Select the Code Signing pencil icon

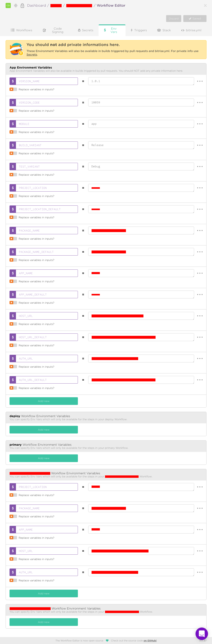(x=44, y=30)
